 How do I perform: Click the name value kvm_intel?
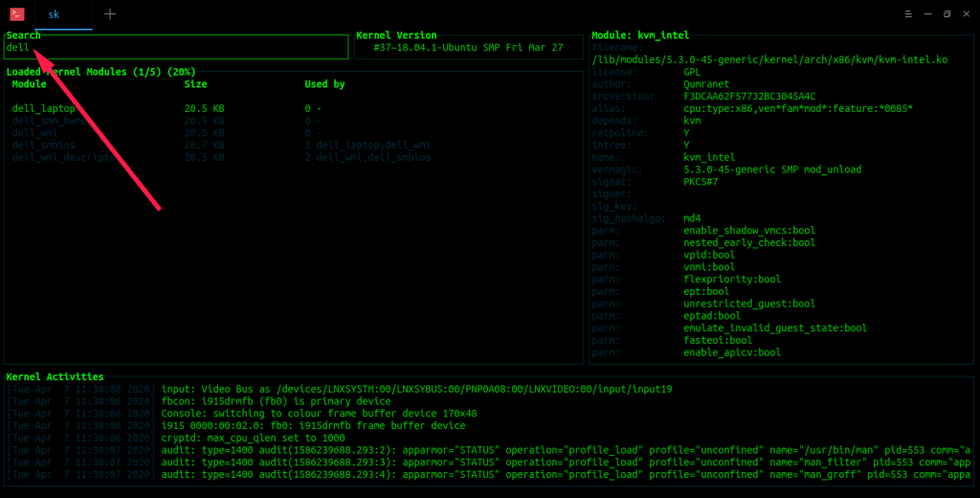click(709, 158)
